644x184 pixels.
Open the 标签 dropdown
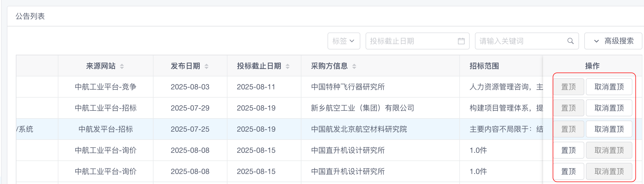(x=343, y=41)
